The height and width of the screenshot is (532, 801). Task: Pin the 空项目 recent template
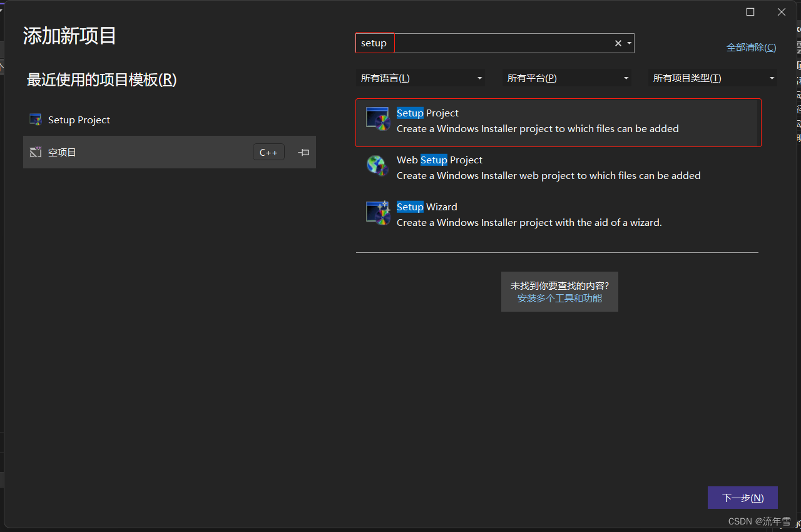point(304,152)
